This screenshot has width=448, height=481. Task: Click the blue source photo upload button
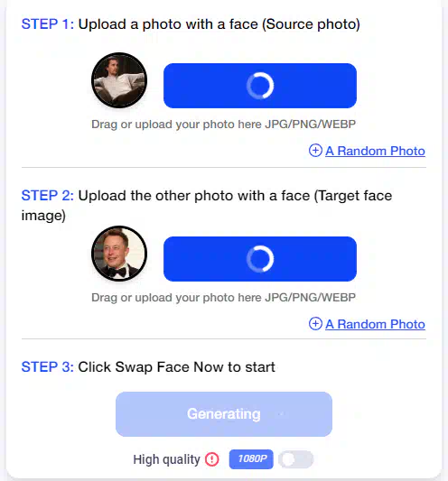[260, 86]
